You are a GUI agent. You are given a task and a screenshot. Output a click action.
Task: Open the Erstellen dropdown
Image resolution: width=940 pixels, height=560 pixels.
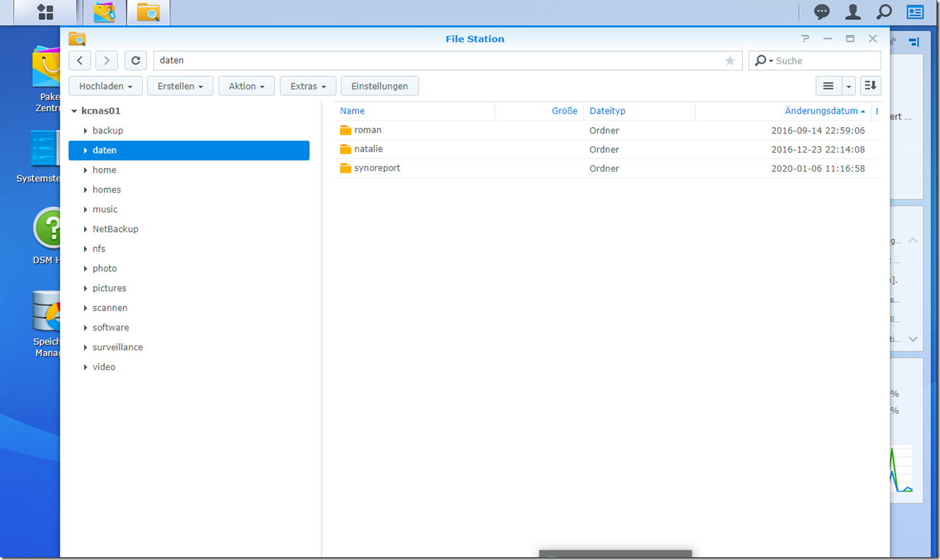click(x=180, y=86)
